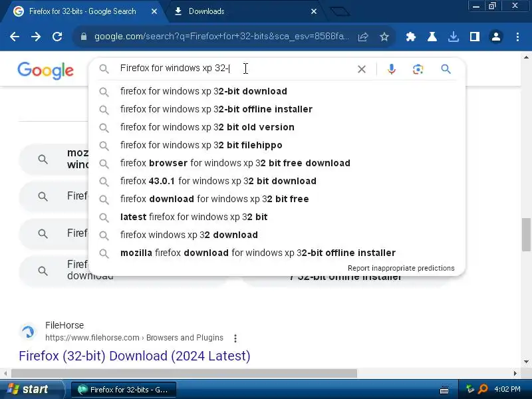Open the Chrome three-dot menu
Image resolution: width=532 pixels, height=399 pixels.
pyautogui.click(x=517, y=37)
